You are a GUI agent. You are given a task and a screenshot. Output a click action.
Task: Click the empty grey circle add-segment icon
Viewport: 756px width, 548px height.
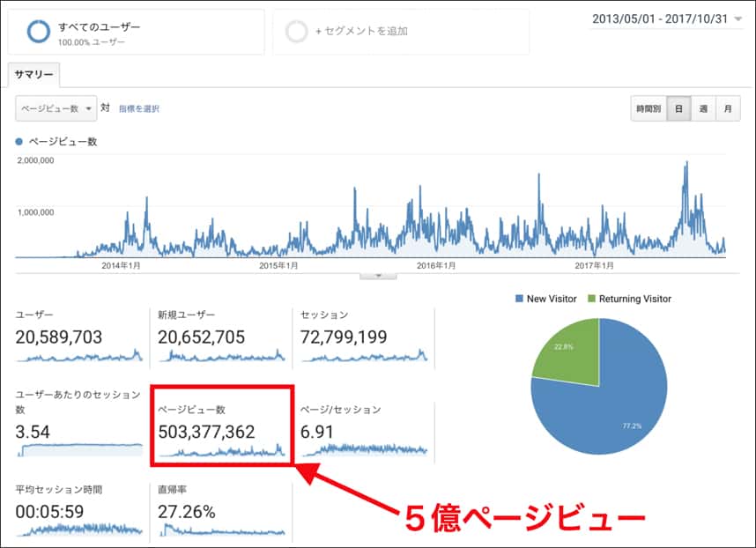296,32
